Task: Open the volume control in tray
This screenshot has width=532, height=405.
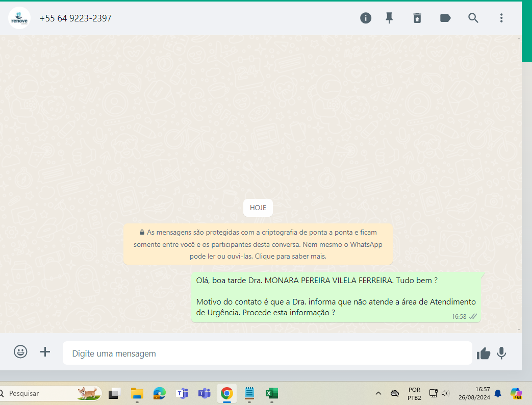Action: tap(445, 393)
